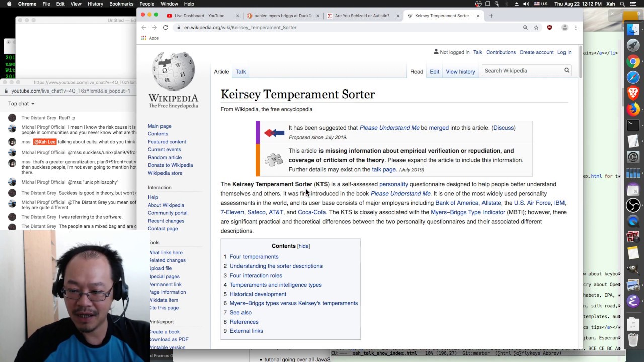
Task: Open the People menu in menu bar
Action: (x=147, y=4)
